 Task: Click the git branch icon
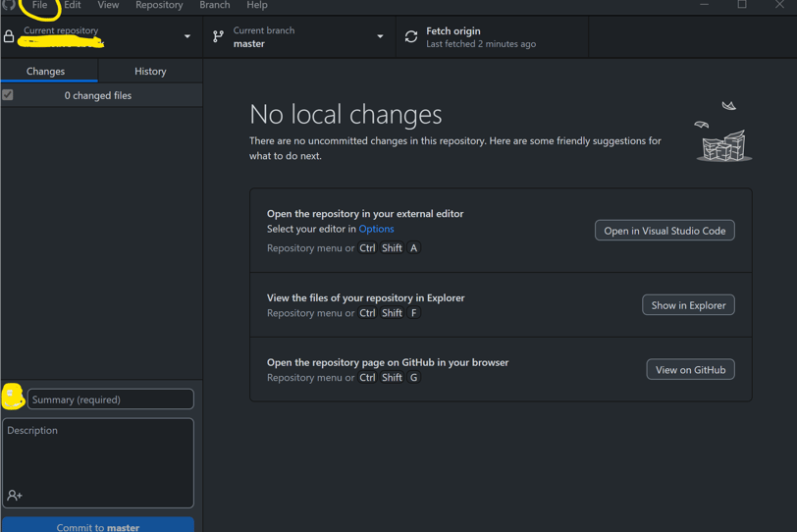pyautogui.click(x=218, y=36)
